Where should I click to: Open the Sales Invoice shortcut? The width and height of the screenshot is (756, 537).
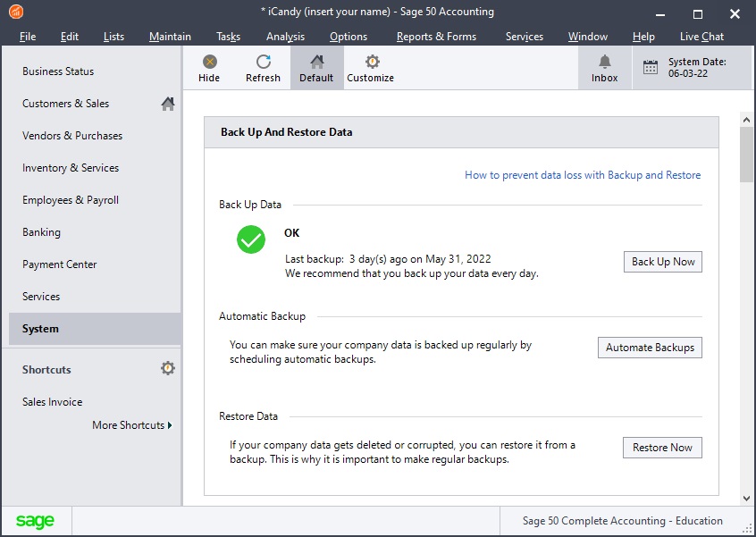pos(52,401)
